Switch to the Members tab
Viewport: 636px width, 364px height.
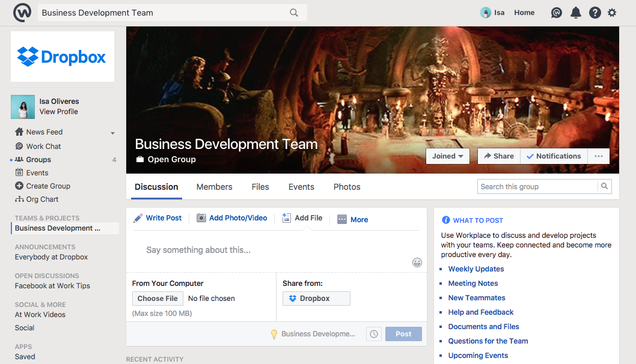tap(214, 187)
